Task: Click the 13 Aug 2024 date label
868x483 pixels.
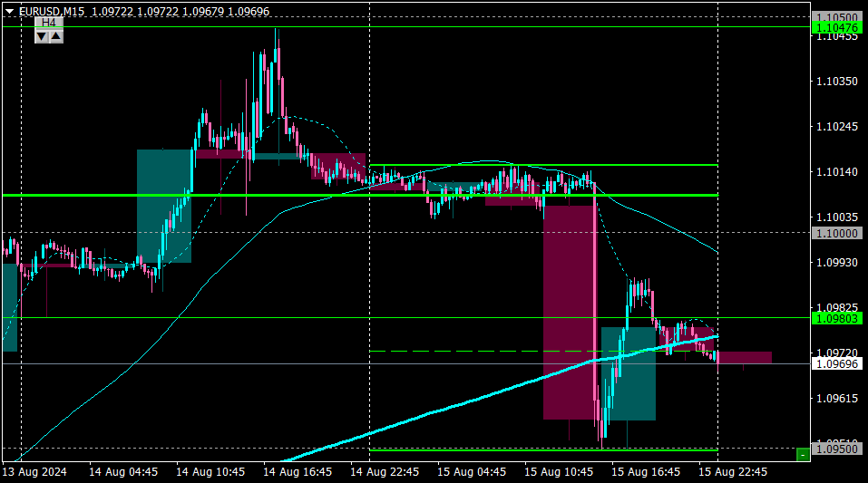Action: (x=34, y=472)
